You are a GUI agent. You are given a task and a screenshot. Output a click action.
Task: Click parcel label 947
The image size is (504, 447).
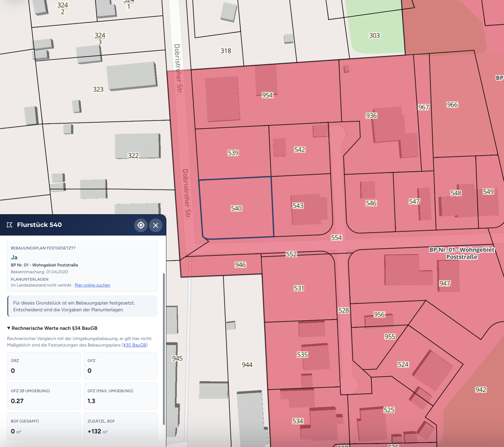pos(445,283)
